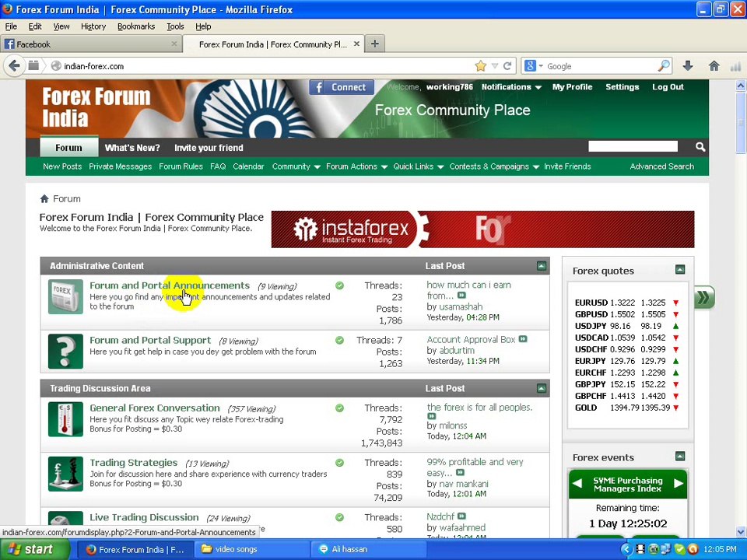Click the page scrollbar down arrow

[x=741, y=531]
